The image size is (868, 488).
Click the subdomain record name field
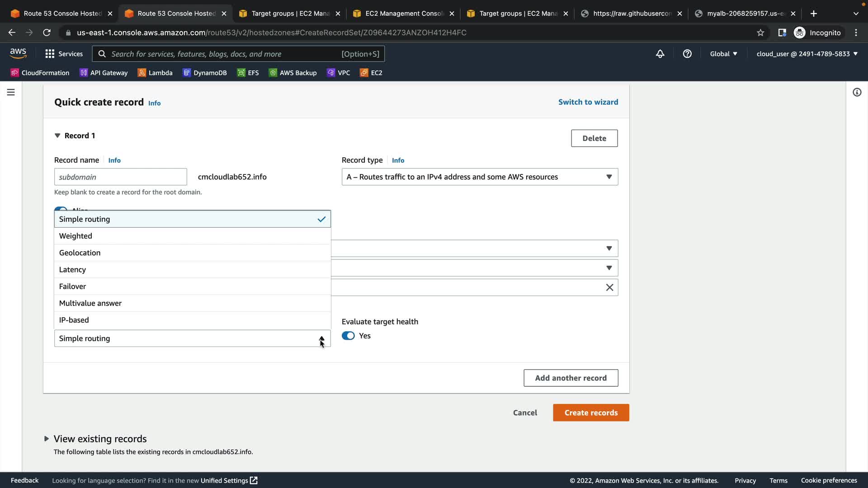coord(120,177)
